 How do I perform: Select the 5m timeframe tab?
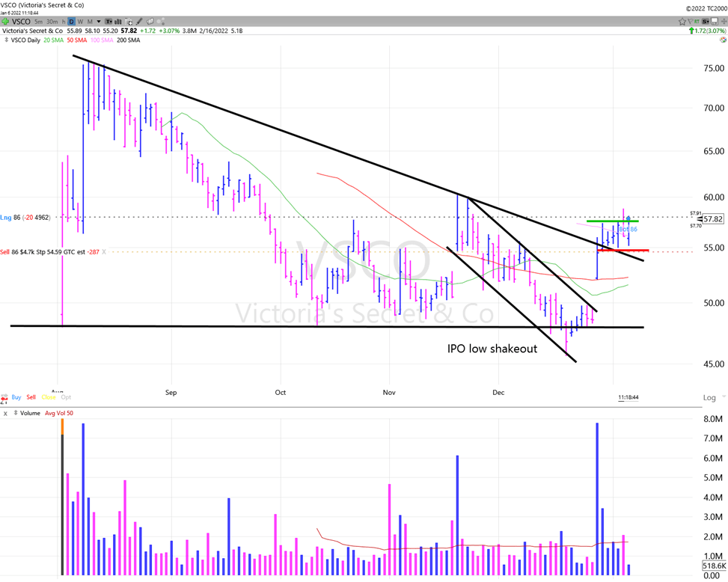pyautogui.click(x=40, y=22)
